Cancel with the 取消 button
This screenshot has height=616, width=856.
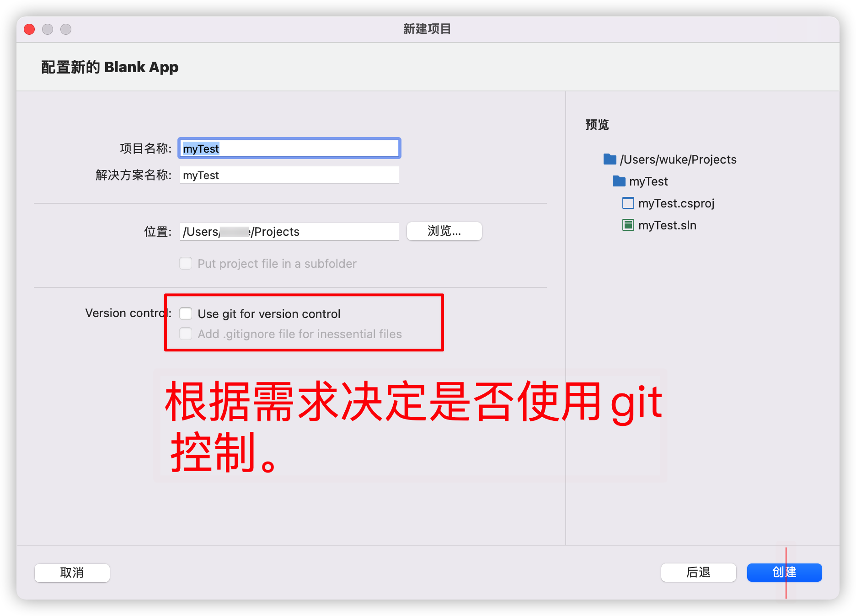pyautogui.click(x=72, y=573)
